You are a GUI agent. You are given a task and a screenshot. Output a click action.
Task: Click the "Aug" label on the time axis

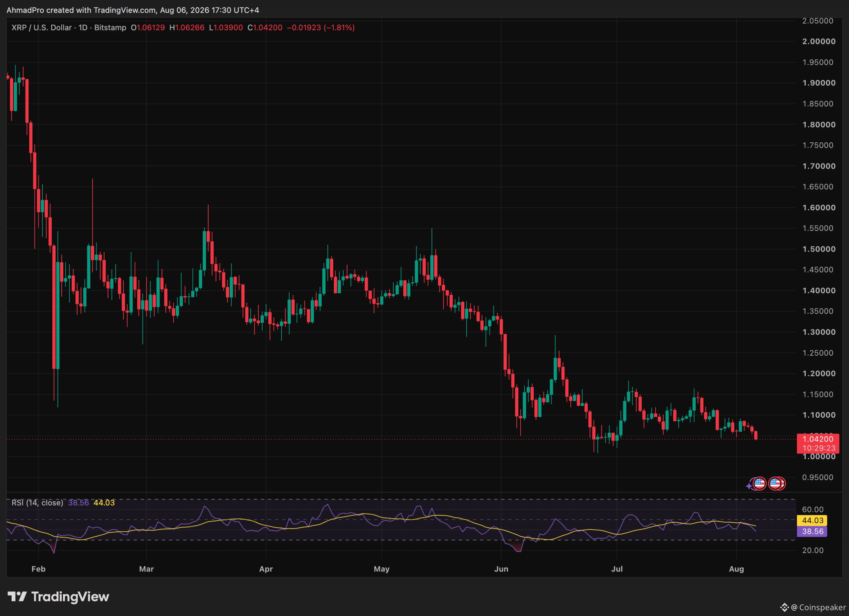pyautogui.click(x=736, y=569)
